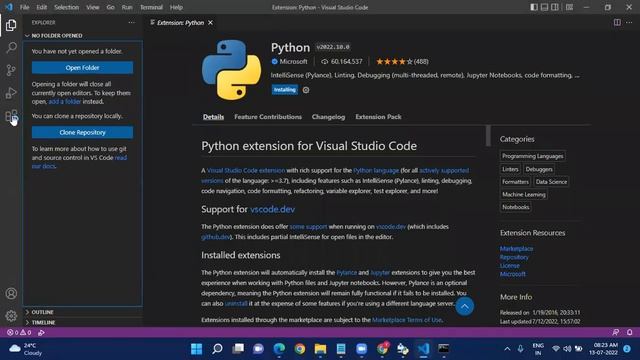Open the Repository resource link
Image resolution: width=640 pixels, height=360 pixels.
tap(514, 257)
